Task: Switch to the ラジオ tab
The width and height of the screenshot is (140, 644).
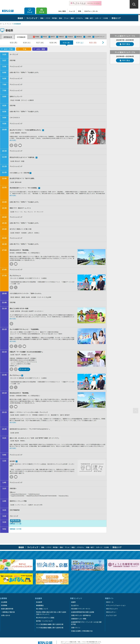Action: pos(42,11)
